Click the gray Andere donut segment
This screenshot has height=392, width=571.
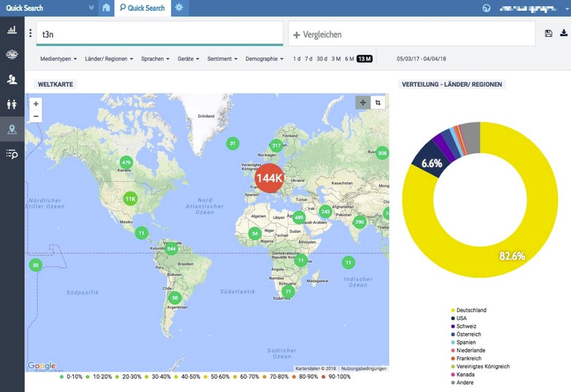pyautogui.click(x=471, y=137)
